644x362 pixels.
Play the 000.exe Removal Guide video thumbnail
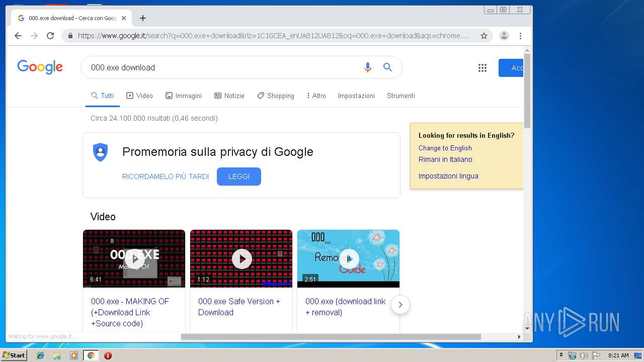pyautogui.click(x=348, y=258)
